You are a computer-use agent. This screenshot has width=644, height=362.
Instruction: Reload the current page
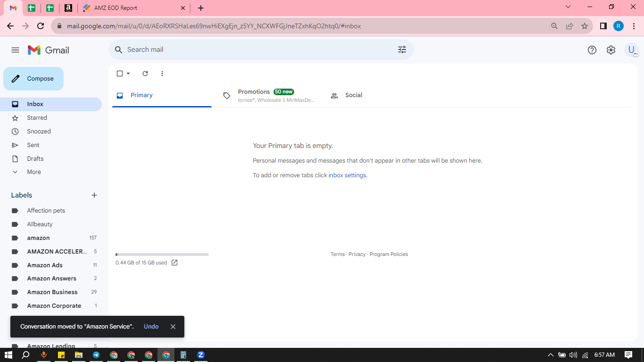[41, 26]
